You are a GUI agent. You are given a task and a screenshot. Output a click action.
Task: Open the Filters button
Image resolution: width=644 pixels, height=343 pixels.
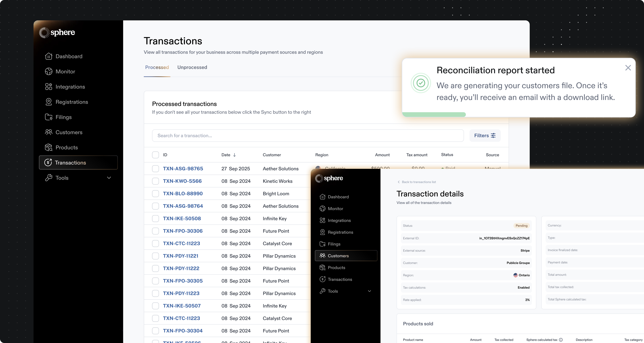[485, 135]
